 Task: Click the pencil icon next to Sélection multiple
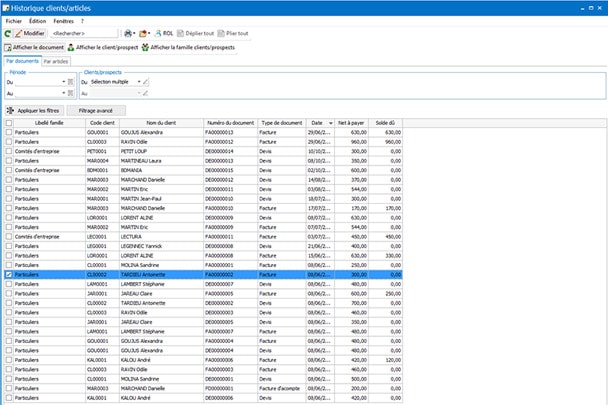pos(145,82)
